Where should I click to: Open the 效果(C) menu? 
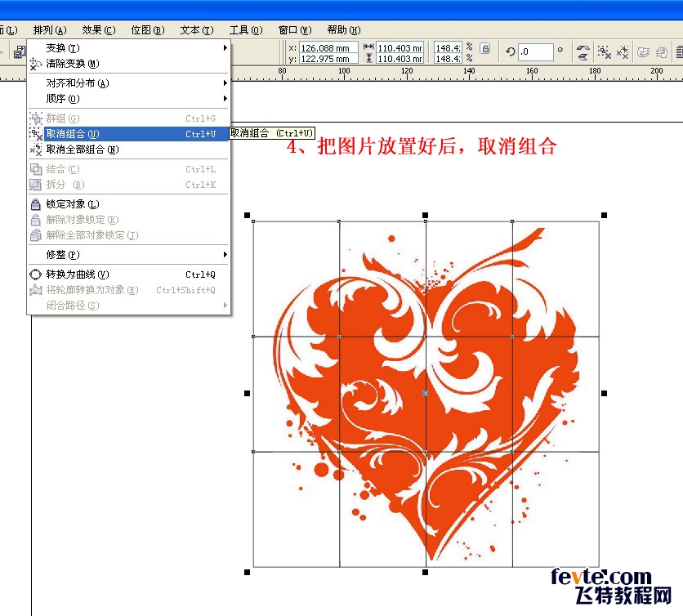99,30
